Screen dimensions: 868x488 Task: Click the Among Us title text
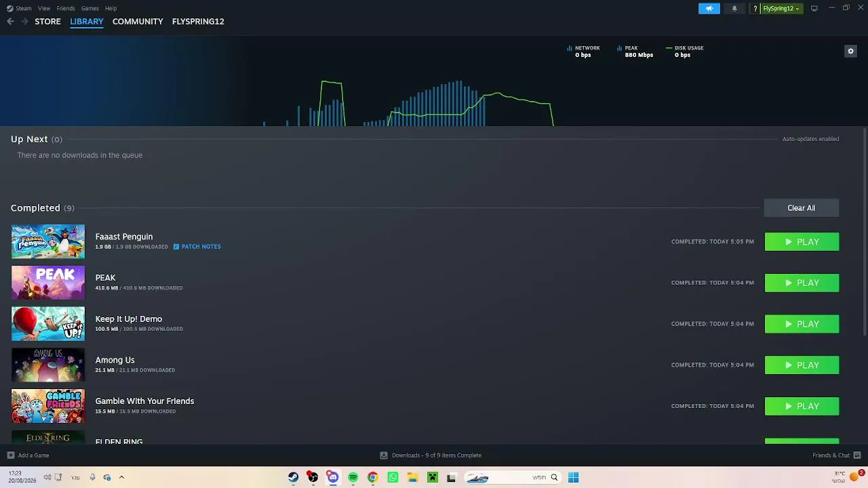(115, 360)
